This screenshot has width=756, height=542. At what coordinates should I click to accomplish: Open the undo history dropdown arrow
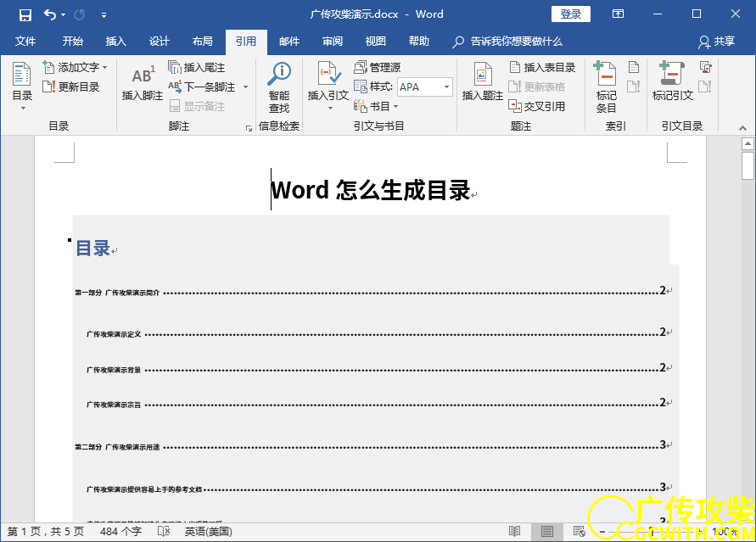(x=63, y=15)
